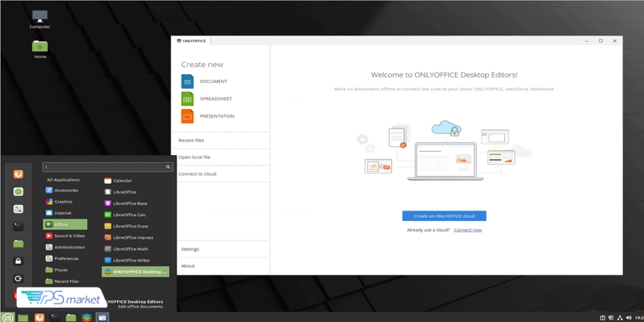Launch LibreOffice Math
This screenshot has height=322, width=644.
tap(136, 249)
